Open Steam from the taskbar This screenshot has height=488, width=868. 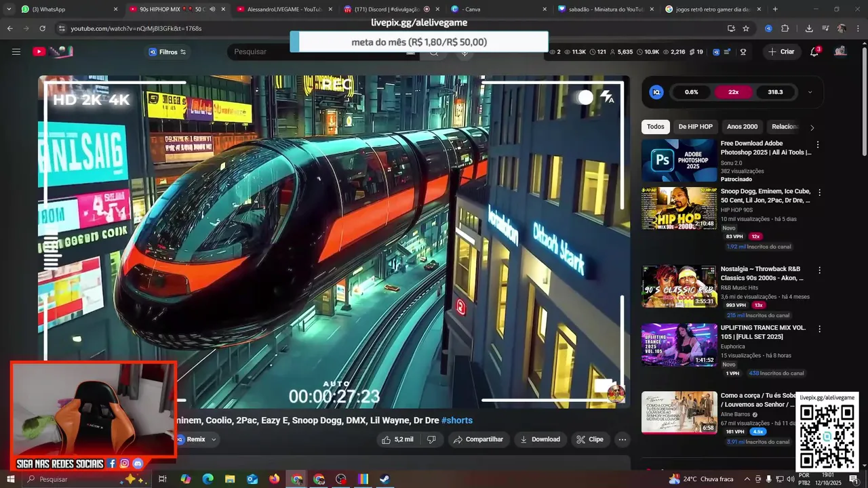tap(384, 479)
